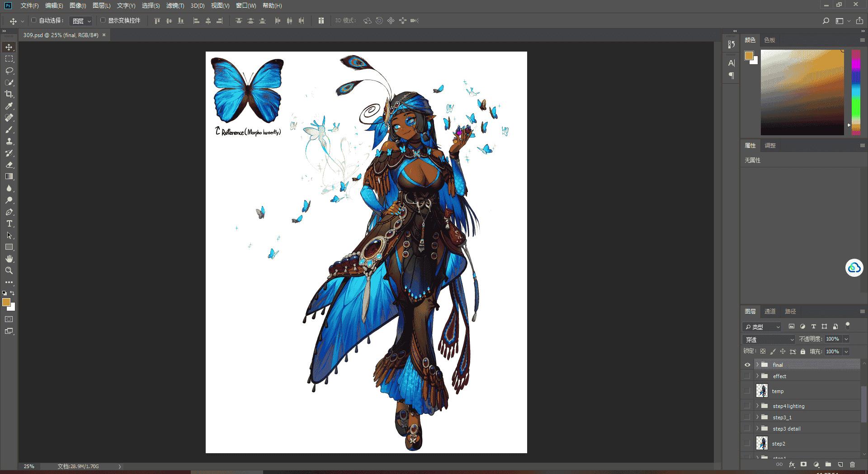Click the foreground color swatch in toolbar

6,302
